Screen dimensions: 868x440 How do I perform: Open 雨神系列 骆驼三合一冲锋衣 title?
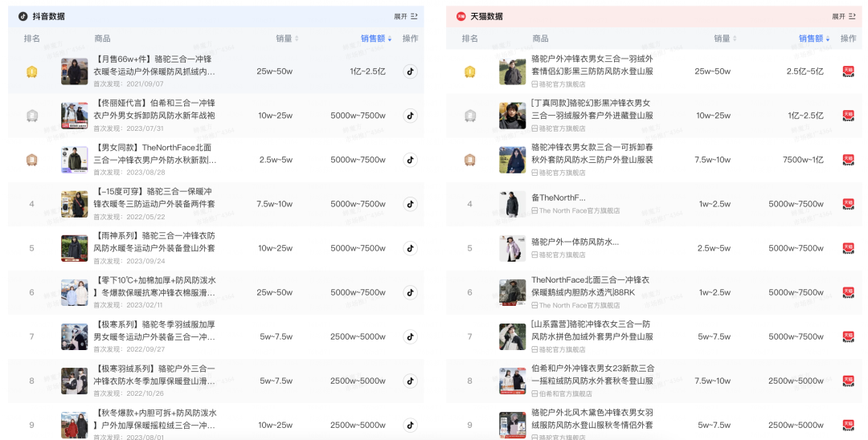point(154,242)
